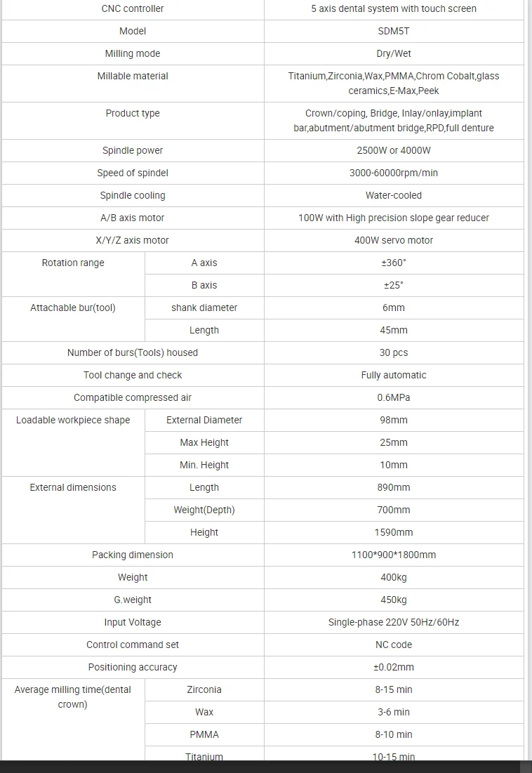Click the Single-phase 220V input voltage value
The image size is (532, 773).
click(394, 623)
